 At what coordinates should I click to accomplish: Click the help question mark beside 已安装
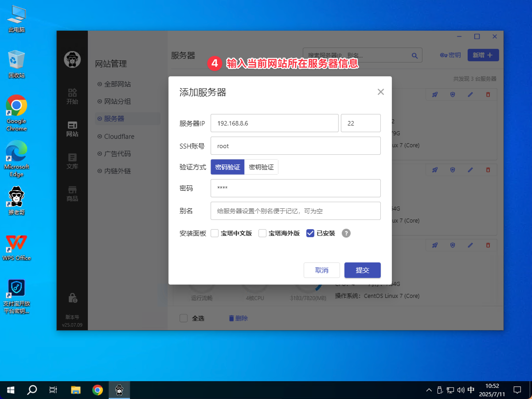pos(346,233)
